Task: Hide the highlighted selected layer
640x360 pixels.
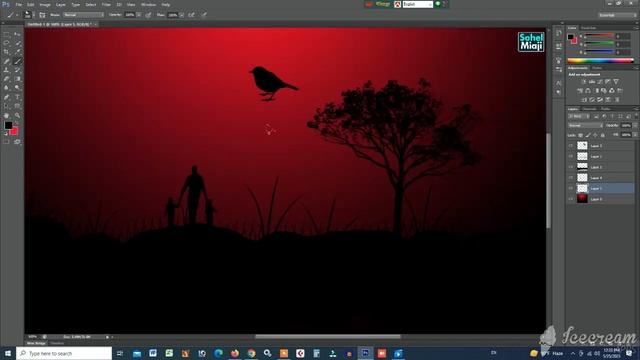Action: point(571,188)
